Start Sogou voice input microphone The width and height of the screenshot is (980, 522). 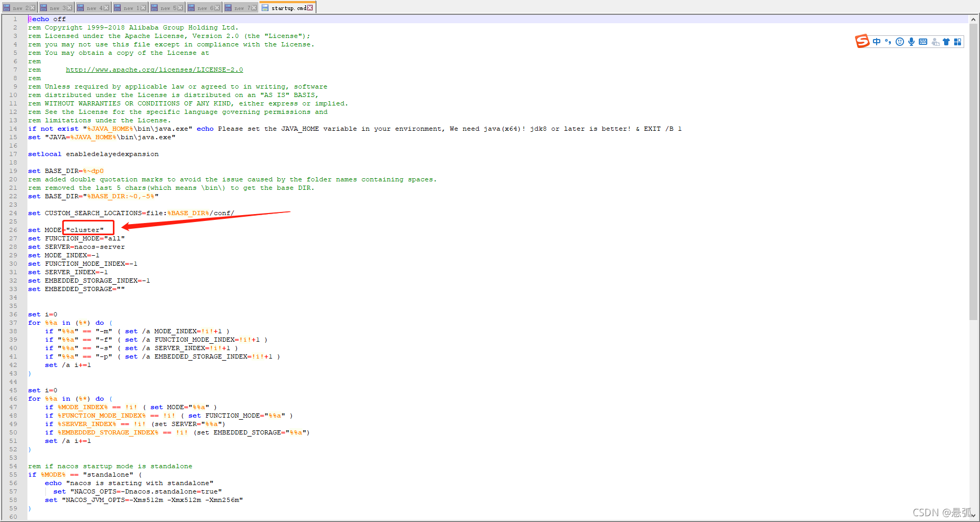tap(911, 42)
